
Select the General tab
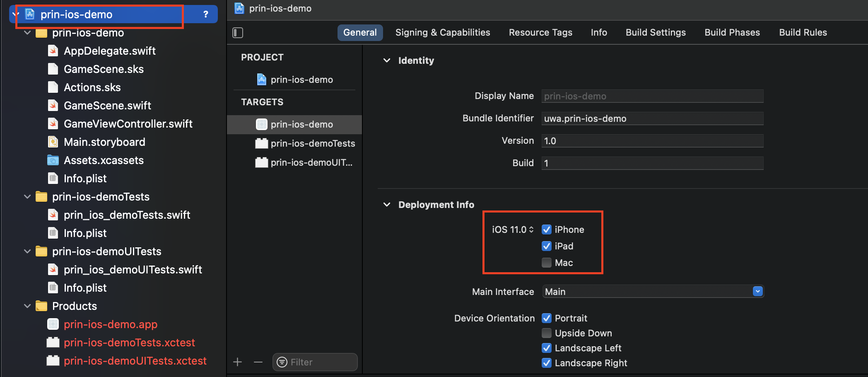[x=360, y=32]
